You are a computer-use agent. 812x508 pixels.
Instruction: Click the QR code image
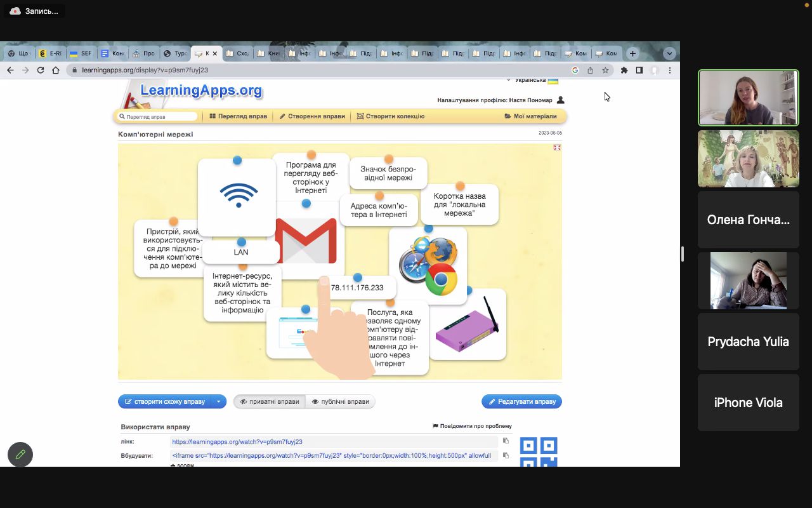tap(539, 451)
